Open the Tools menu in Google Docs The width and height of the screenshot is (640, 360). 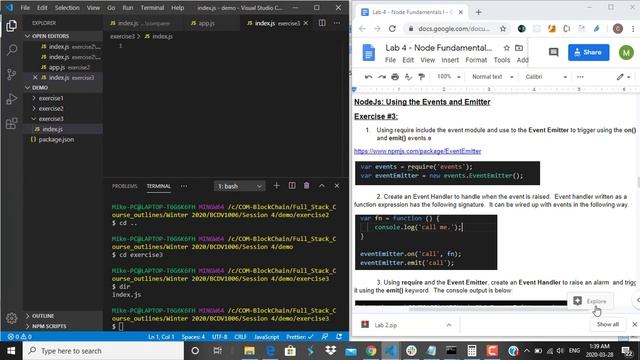pyautogui.click(x=502, y=60)
